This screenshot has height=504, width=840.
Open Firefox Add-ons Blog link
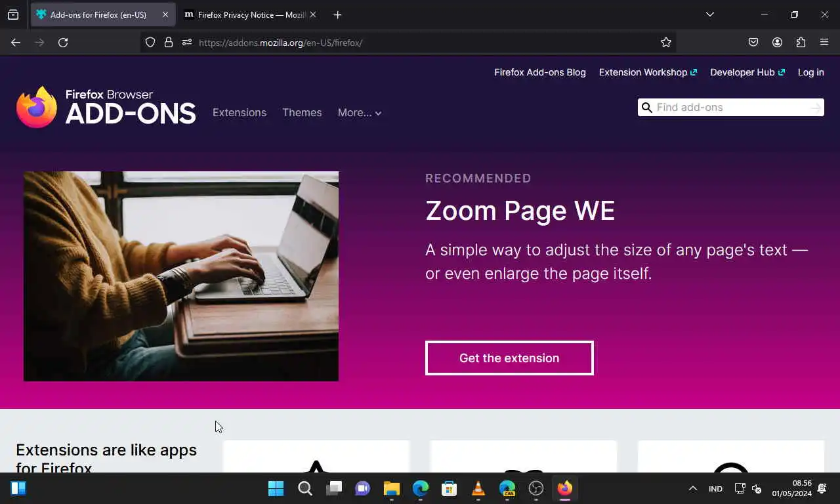click(x=540, y=72)
